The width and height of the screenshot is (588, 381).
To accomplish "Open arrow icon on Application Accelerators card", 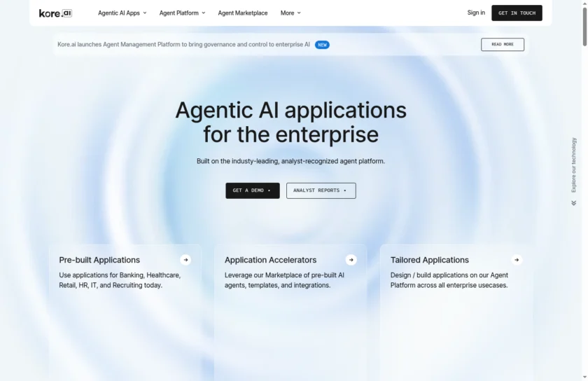I will pos(351,260).
